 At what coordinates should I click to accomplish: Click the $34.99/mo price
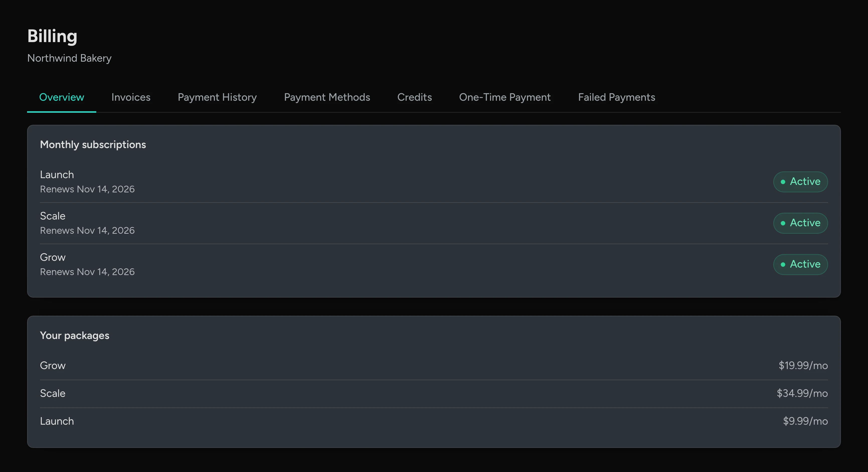tap(802, 394)
